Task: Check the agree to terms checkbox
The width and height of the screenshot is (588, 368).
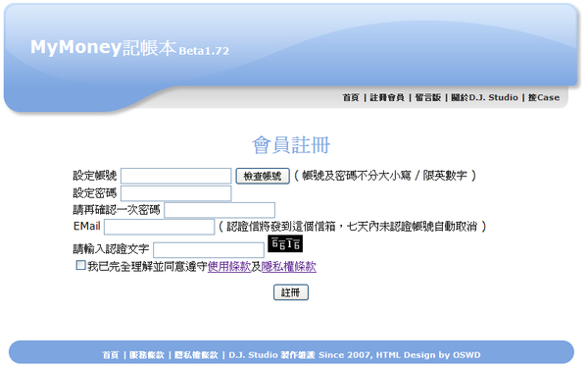Action: coord(80,265)
